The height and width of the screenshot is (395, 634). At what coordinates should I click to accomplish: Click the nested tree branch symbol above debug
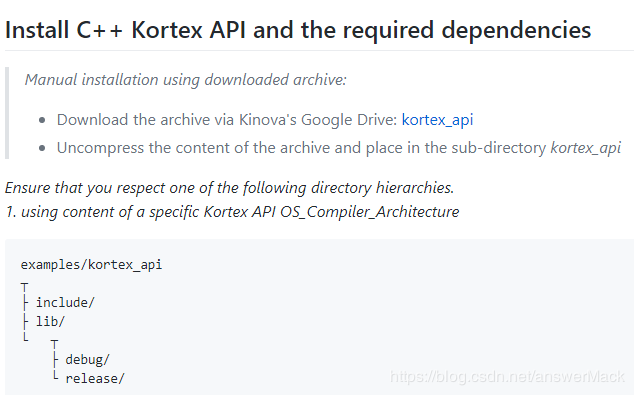coord(54,344)
